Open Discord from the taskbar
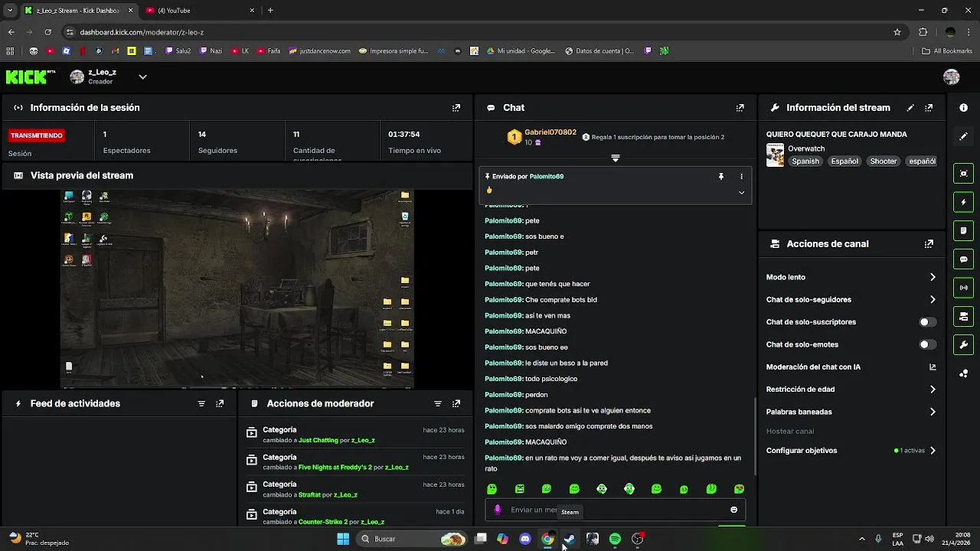The width and height of the screenshot is (980, 551). (524, 539)
